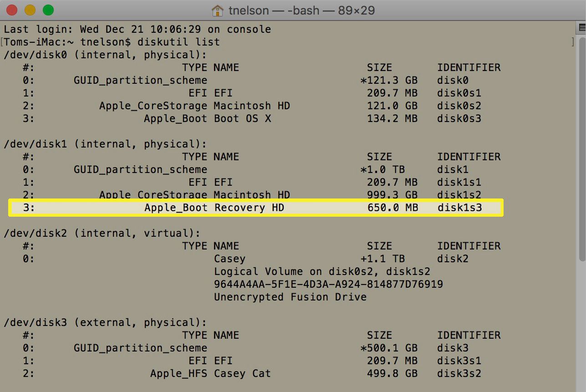Click the 'Unencrypted Fusion Drive' line

(290, 297)
